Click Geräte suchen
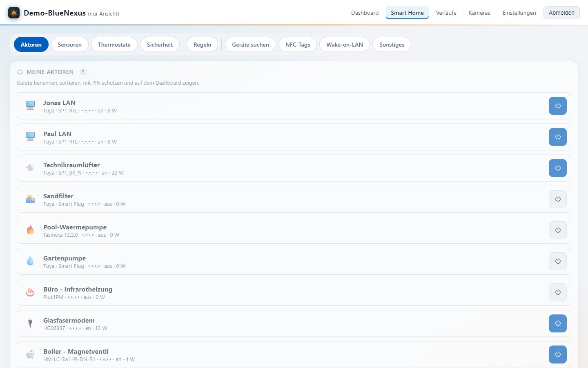588x368 pixels. click(250, 45)
